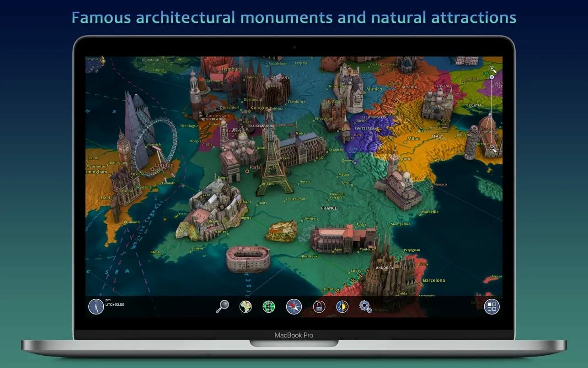Click the compass orientation icon

(294, 306)
